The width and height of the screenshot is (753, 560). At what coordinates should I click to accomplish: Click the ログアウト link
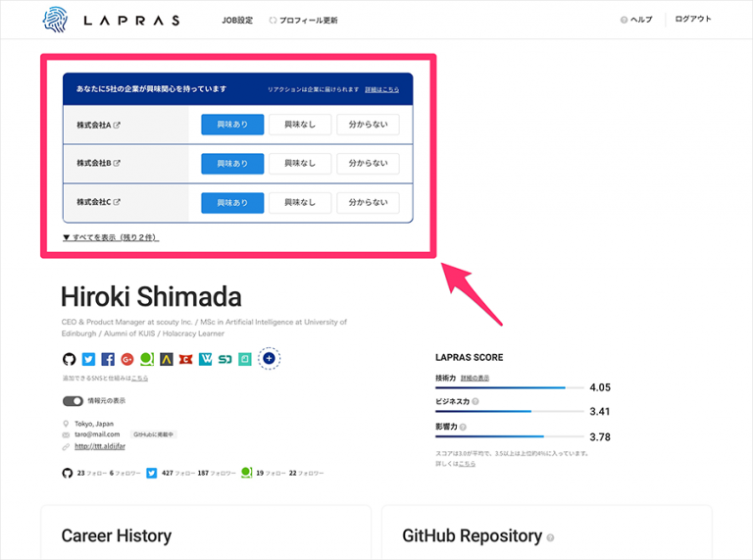(693, 20)
